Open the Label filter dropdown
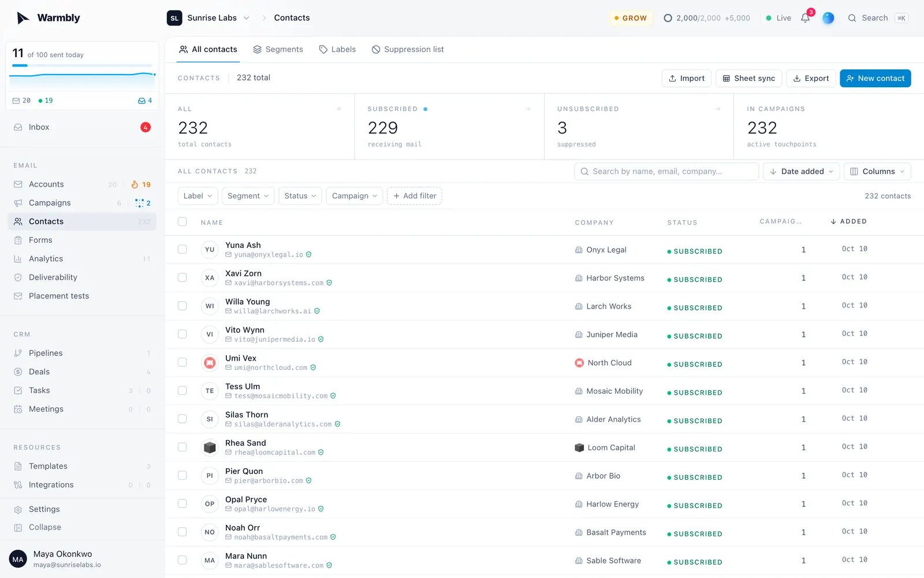 click(198, 196)
